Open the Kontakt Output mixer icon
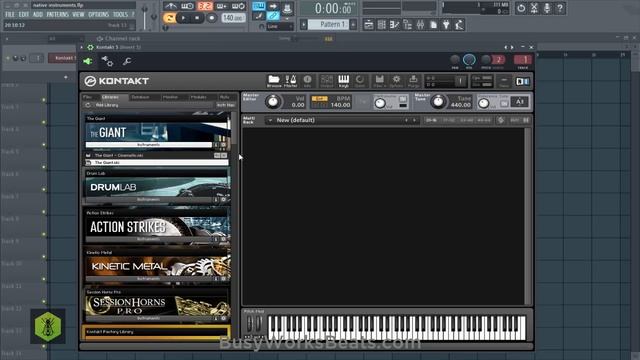640x360 pixels. pyautogui.click(x=327, y=81)
